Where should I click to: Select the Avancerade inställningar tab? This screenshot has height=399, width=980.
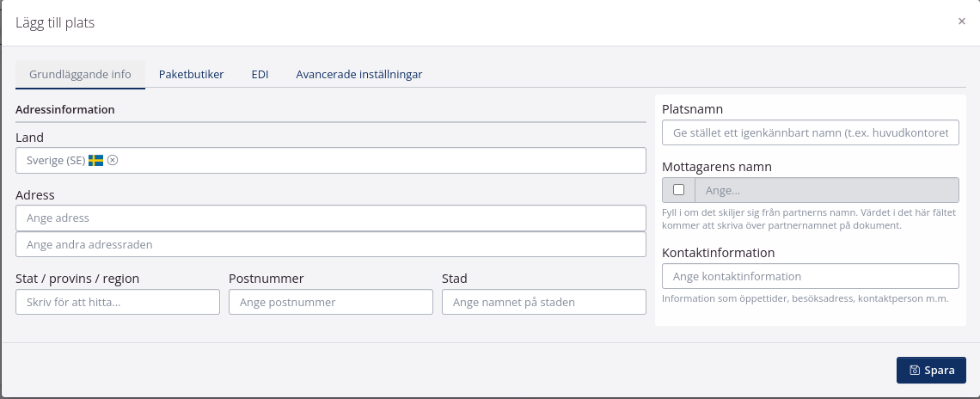click(x=358, y=75)
